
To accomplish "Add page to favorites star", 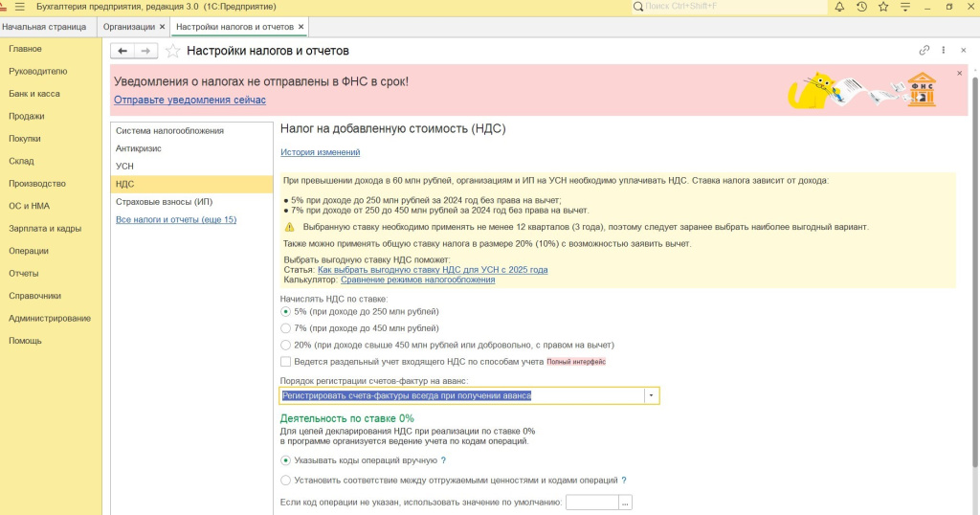I will 172,52.
